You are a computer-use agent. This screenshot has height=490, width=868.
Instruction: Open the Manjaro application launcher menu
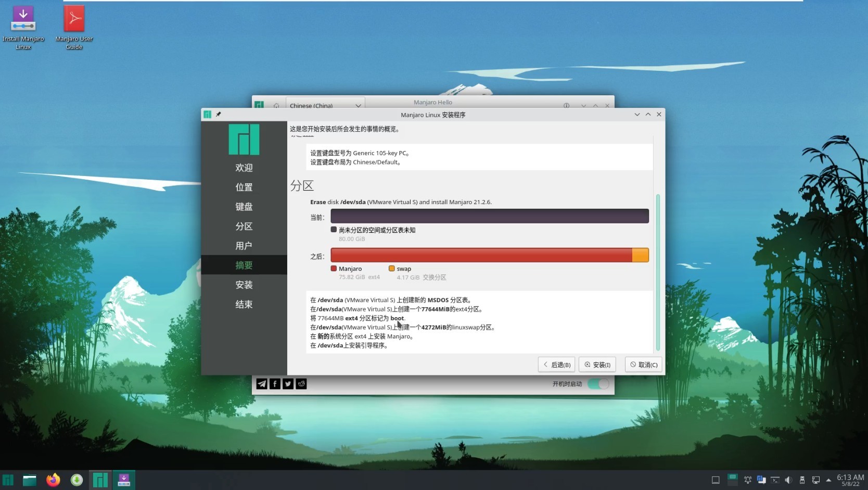(x=8, y=480)
